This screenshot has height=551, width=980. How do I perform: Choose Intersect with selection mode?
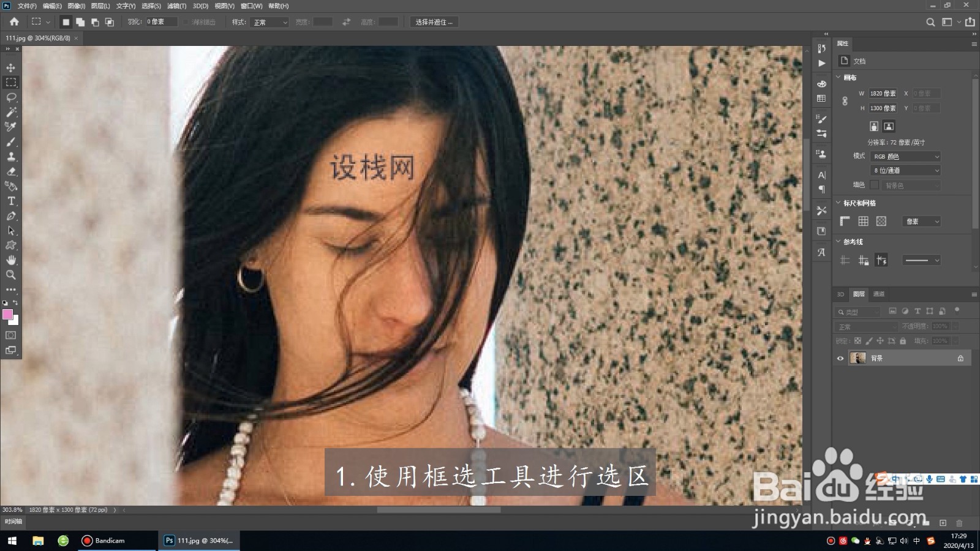click(x=110, y=22)
